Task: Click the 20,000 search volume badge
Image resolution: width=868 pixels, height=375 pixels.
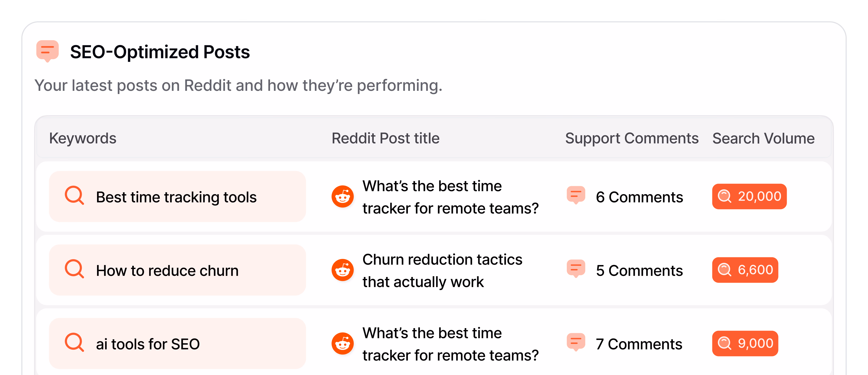Action: [x=749, y=196]
